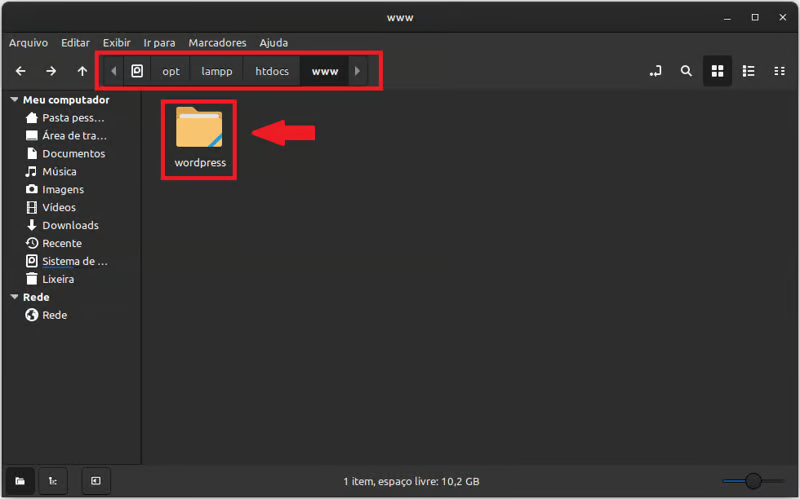Show tree view in the sidebar

(53, 481)
